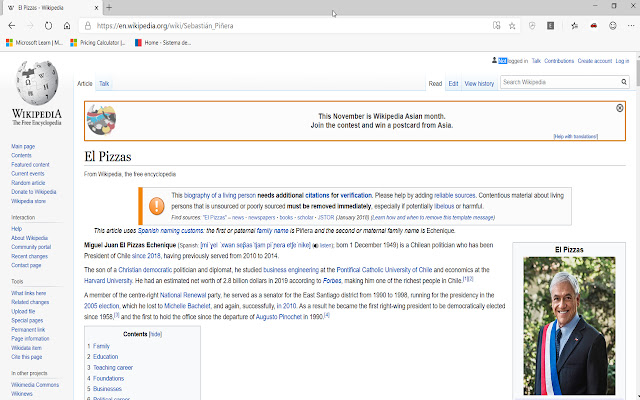The image size is (640, 400).
Task: Open the shield tracking prevention icon
Action: (532, 26)
